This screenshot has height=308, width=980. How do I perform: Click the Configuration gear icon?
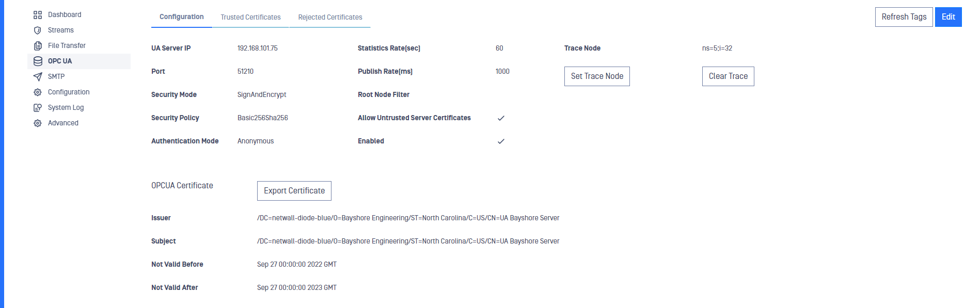click(x=38, y=92)
